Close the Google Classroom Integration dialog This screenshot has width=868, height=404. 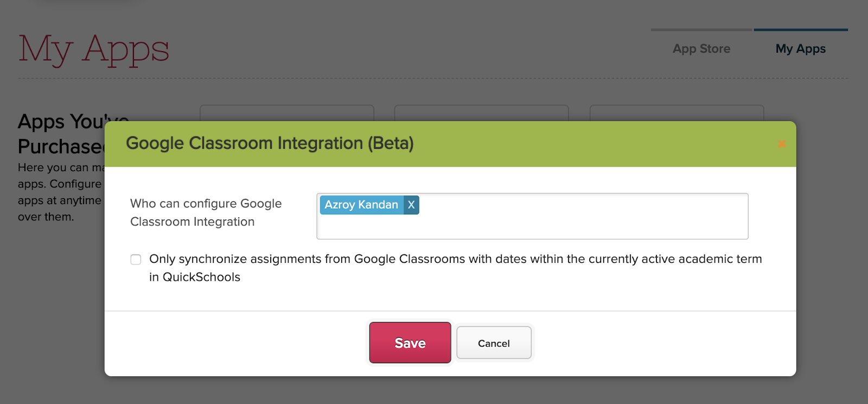pyautogui.click(x=782, y=144)
